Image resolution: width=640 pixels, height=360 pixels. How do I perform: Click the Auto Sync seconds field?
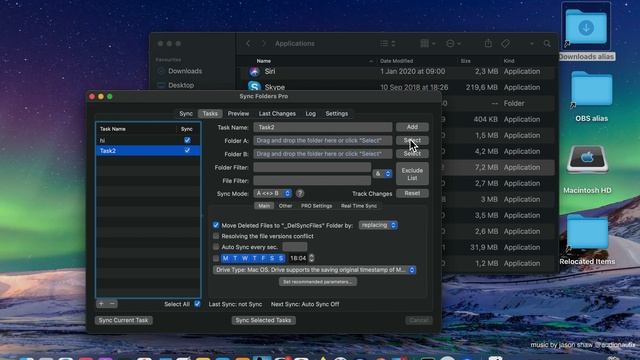[295, 247]
